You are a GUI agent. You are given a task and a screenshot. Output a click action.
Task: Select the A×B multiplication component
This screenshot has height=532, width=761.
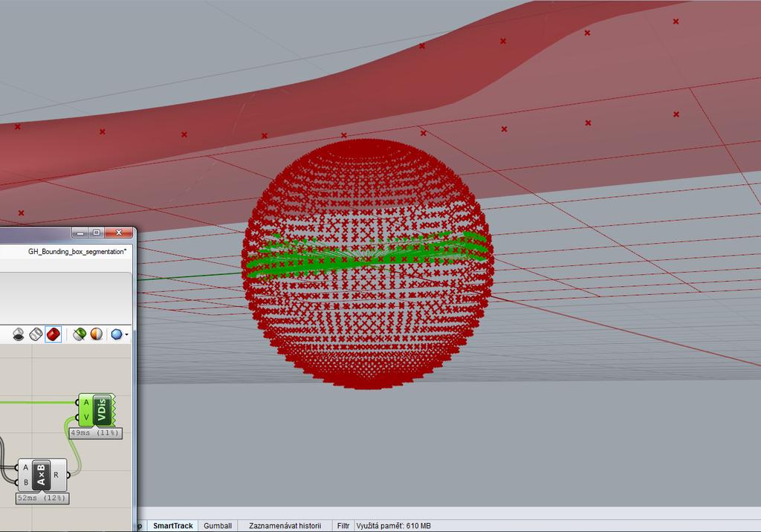click(x=42, y=475)
